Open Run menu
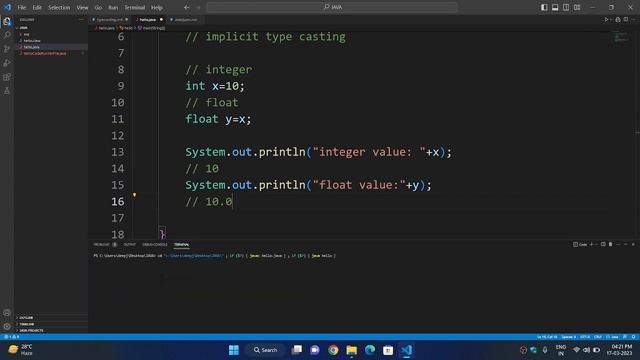The width and height of the screenshot is (640, 360). pos(113,7)
